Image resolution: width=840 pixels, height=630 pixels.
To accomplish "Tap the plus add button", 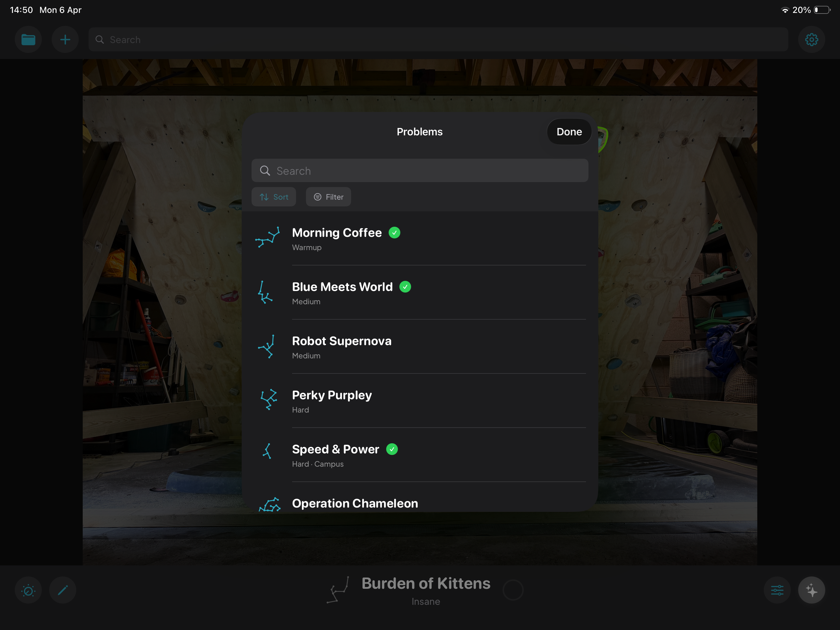I will click(x=65, y=39).
